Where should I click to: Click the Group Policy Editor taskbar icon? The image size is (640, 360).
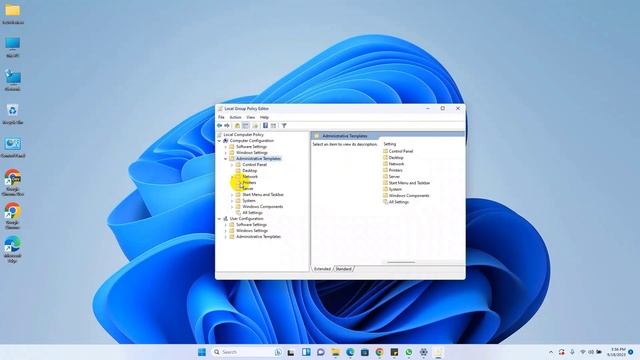[x=438, y=352]
